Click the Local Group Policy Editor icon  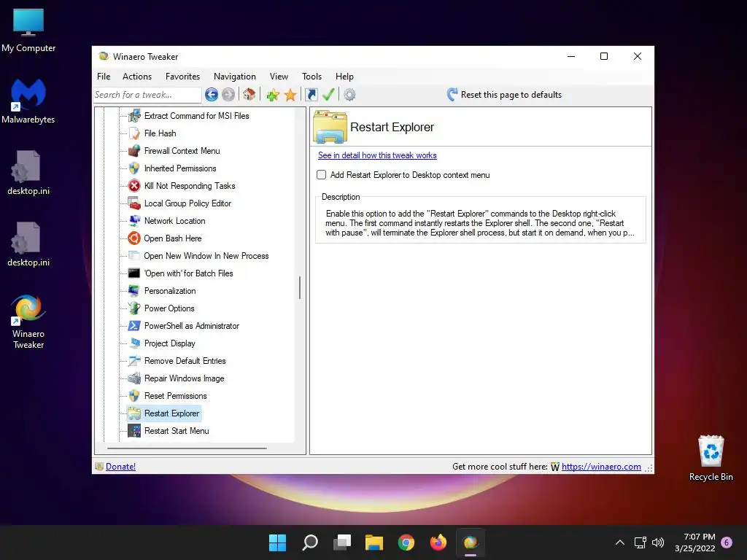135,203
